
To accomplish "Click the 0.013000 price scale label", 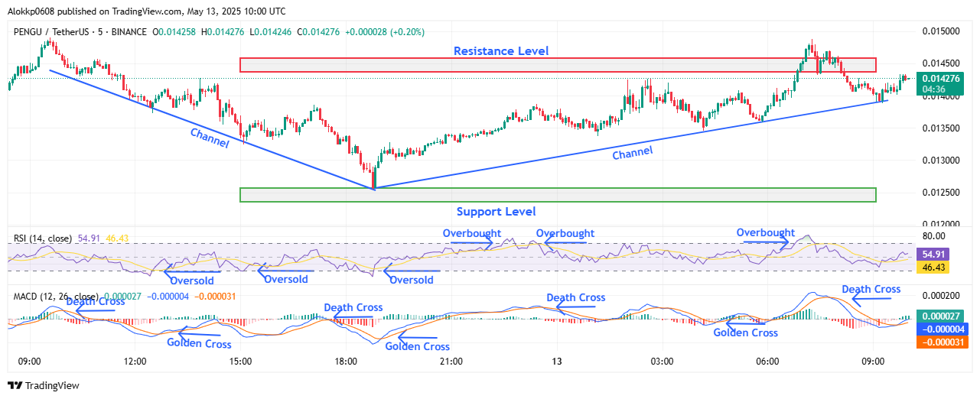I will (x=941, y=161).
